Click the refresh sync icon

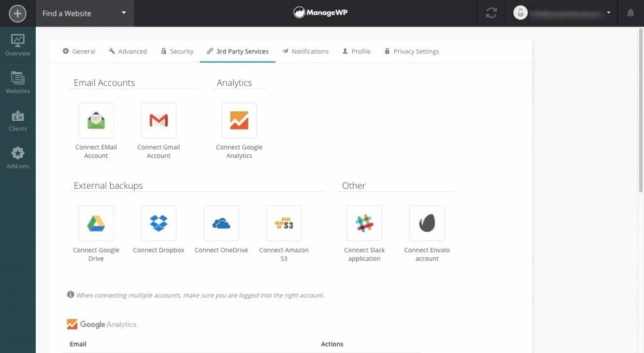pos(491,13)
